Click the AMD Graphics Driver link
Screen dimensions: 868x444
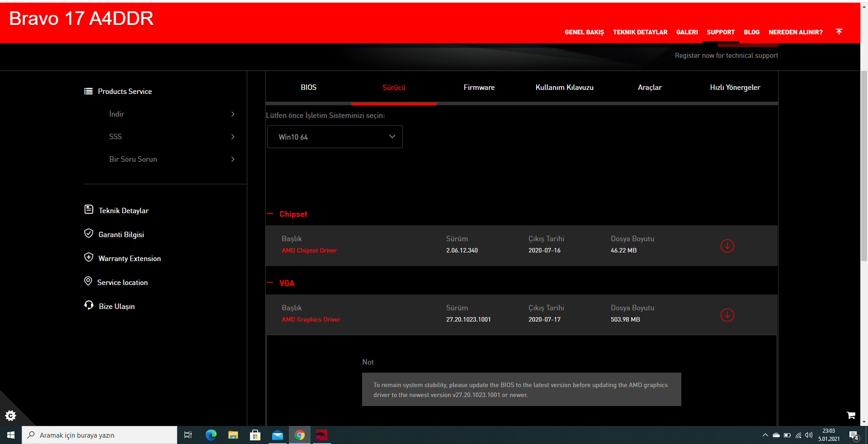(x=311, y=319)
